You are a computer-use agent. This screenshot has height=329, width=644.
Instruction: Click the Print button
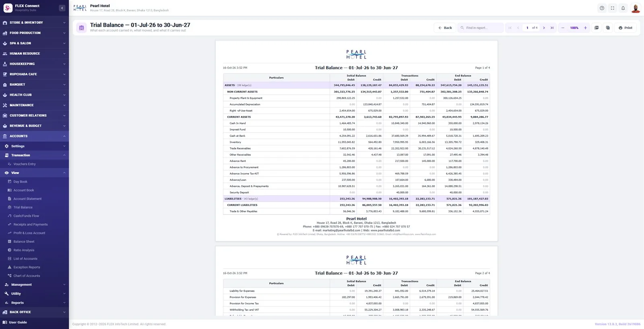(625, 28)
